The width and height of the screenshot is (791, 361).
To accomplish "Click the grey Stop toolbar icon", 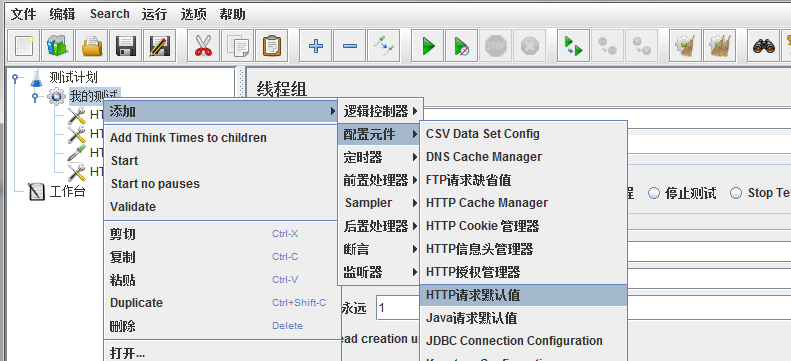I will [495, 46].
